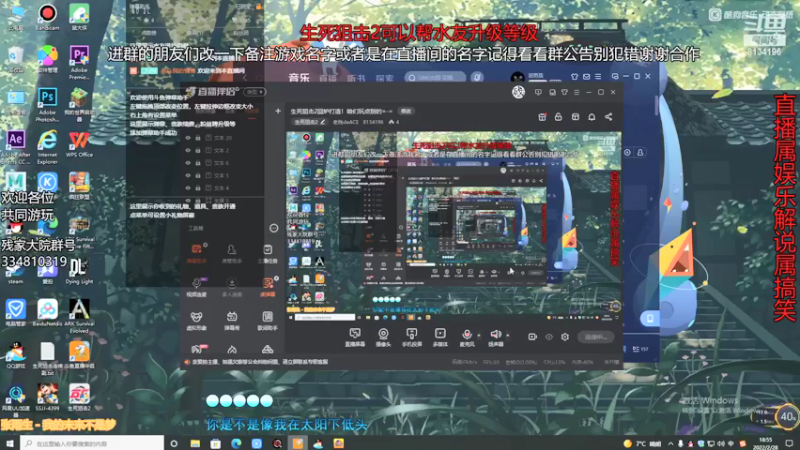Viewport: 800px width, 450px height.
Task: Add the 摄像头 camera source
Action: 383,338
